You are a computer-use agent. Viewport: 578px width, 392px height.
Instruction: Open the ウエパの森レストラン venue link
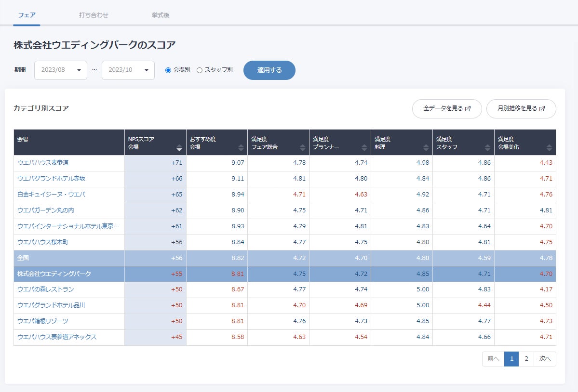pyautogui.click(x=45, y=289)
